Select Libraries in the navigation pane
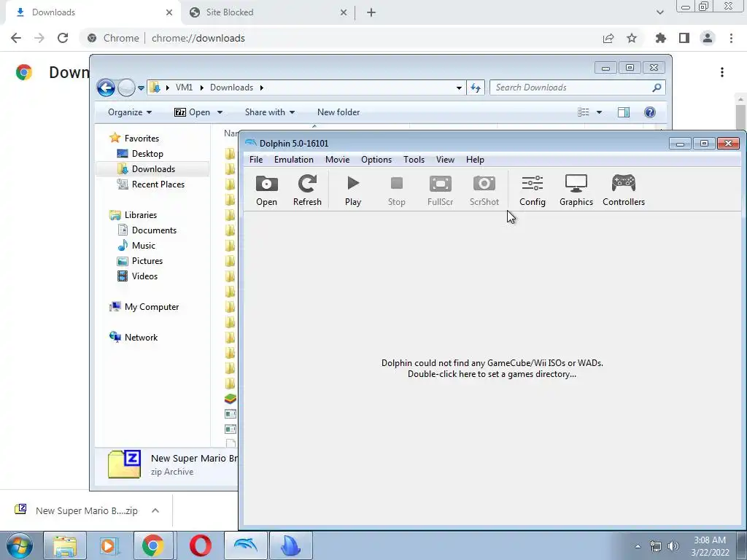The height and width of the screenshot is (560, 747). pos(141,215)
